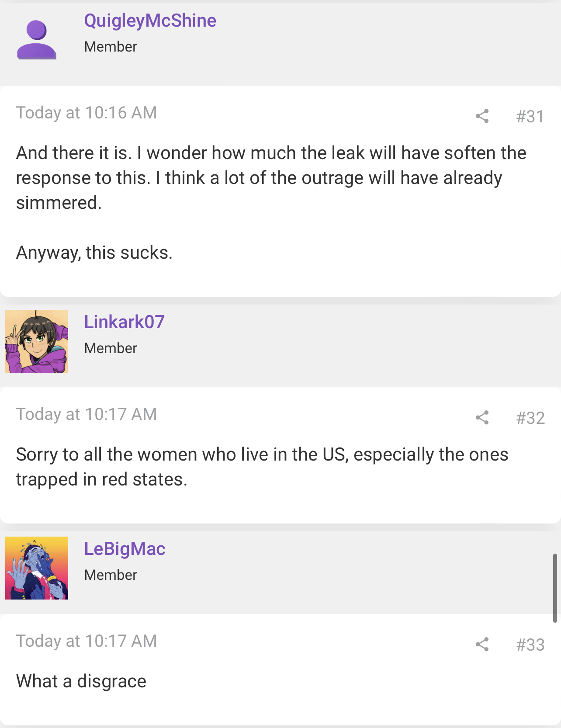Open permalink for post #31
The image size is (561, 728).
click(530, 117)
